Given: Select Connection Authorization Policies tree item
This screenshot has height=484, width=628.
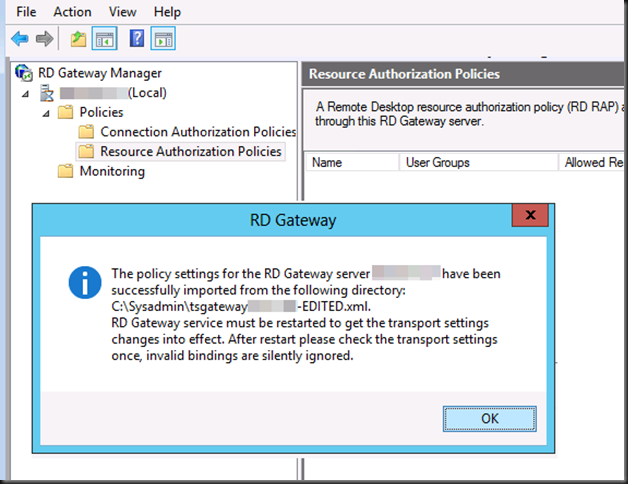Looking at the screenshot, I should 198,132.
